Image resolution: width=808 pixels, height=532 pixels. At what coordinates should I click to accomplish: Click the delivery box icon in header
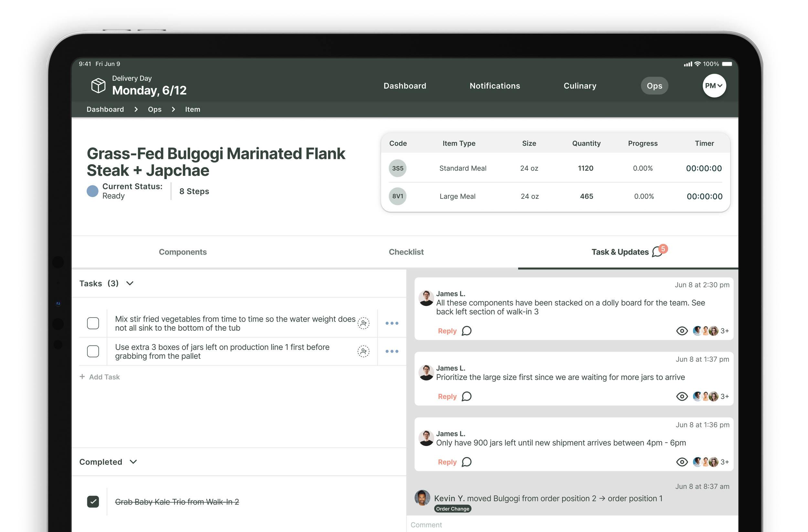pos(98,86)
